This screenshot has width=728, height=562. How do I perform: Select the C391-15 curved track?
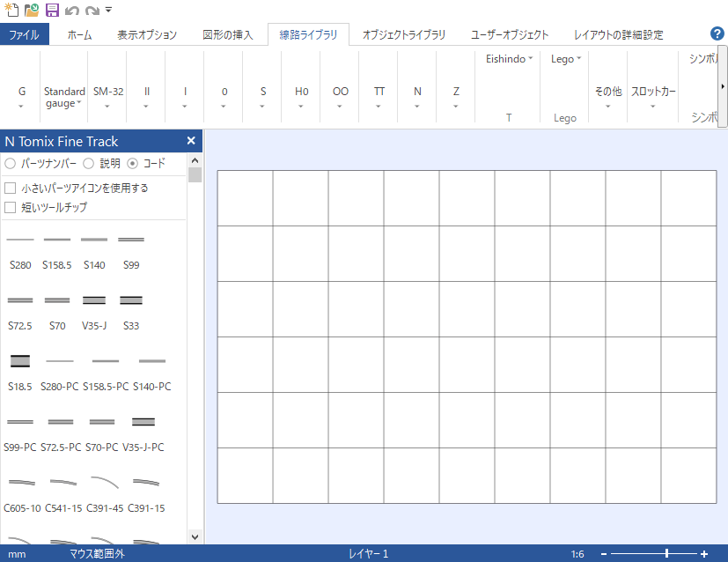[x=146, y=495]
